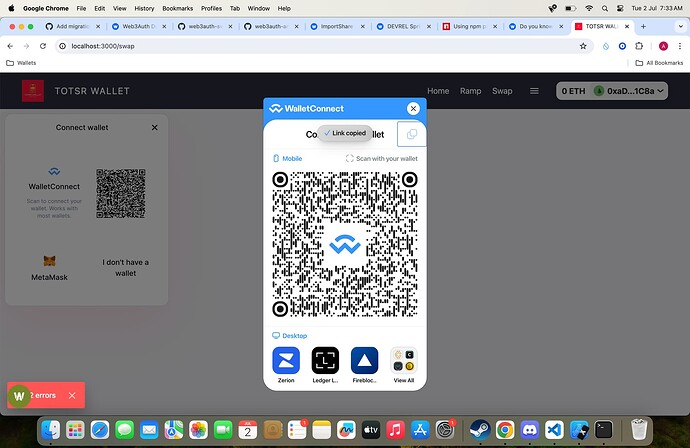The width and height of the screenshot is (690, 448).
Task: Select the Ledger Live wallet icon
Action: tap(325, 360)
